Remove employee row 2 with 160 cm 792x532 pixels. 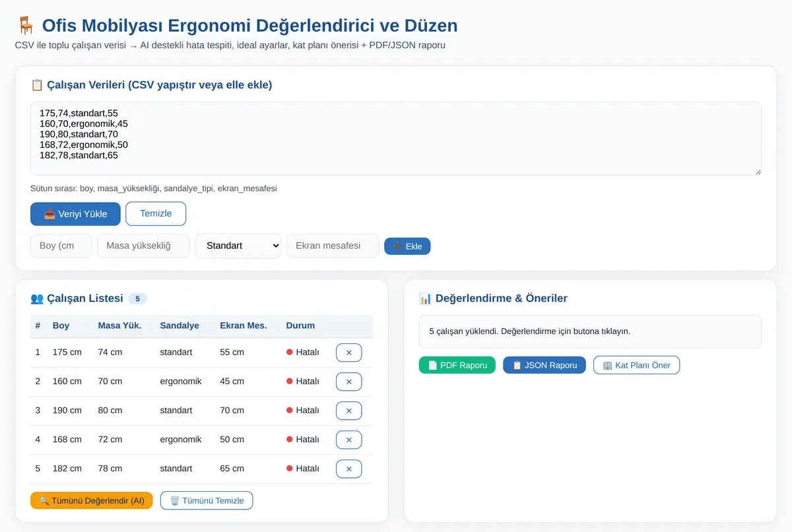pos(348,382)
